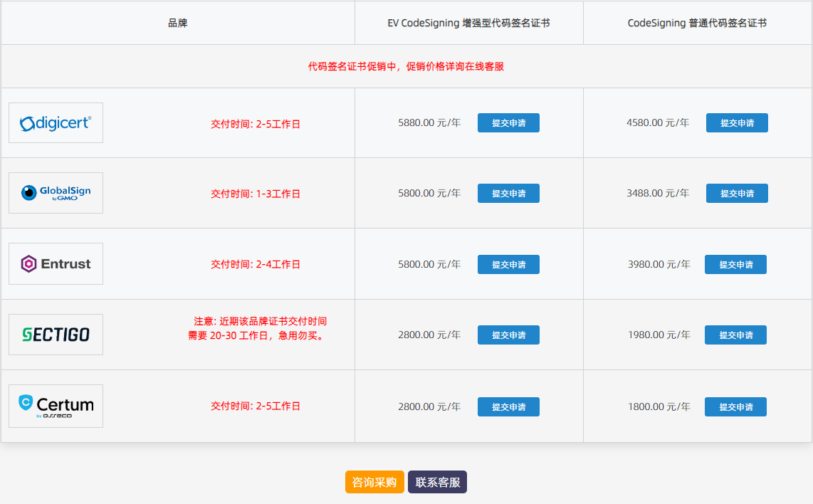Image resolution: width=813 pixels, height=504 pixels.
Task: Click GlobalSign price 3488.00 元/年
Action: pos(658,194)
